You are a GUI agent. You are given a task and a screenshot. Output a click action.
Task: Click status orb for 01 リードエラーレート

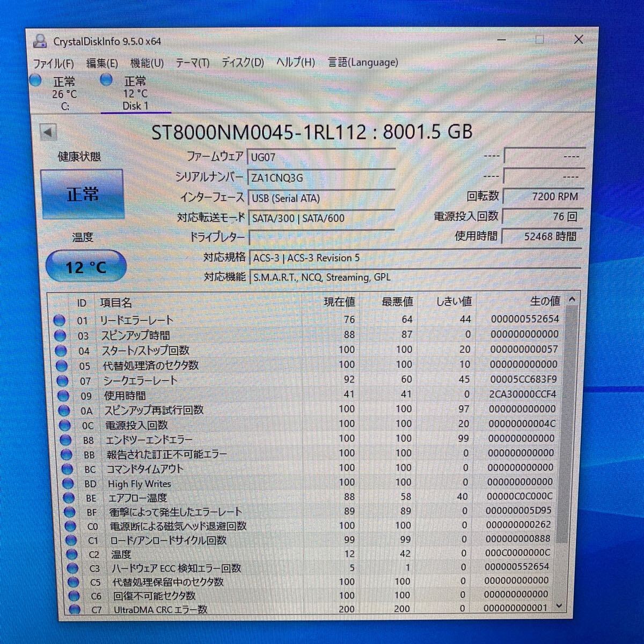[x=59, y=321]
